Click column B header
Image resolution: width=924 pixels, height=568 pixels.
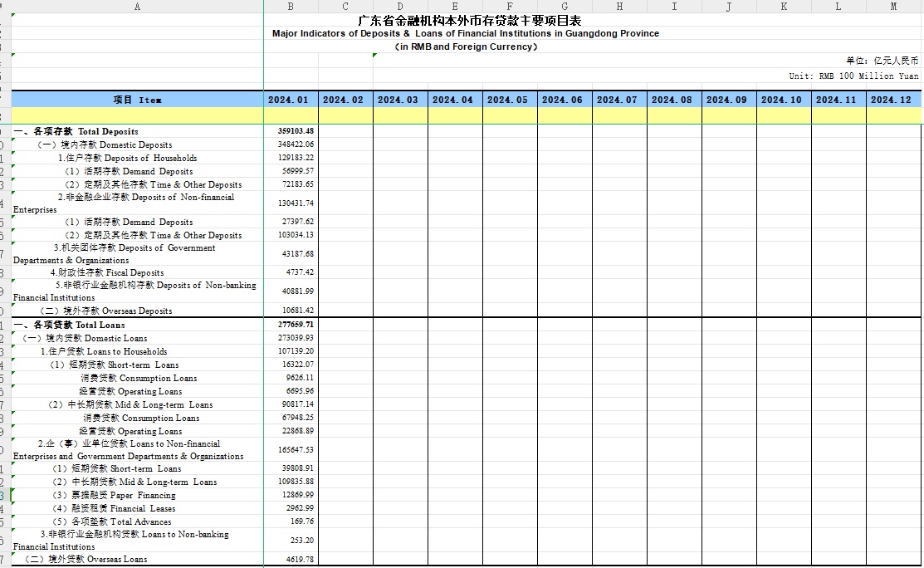[291, 6]
